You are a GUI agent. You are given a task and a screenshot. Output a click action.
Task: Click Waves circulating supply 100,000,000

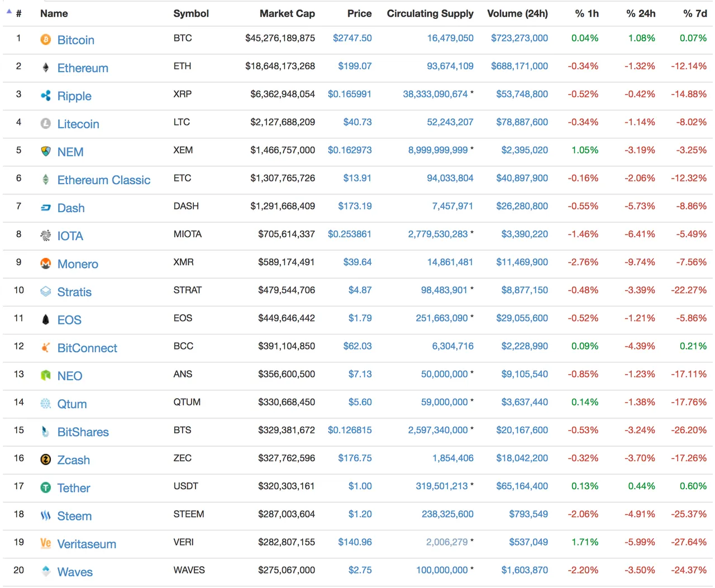pyautogui.click(x=442, y=570)
